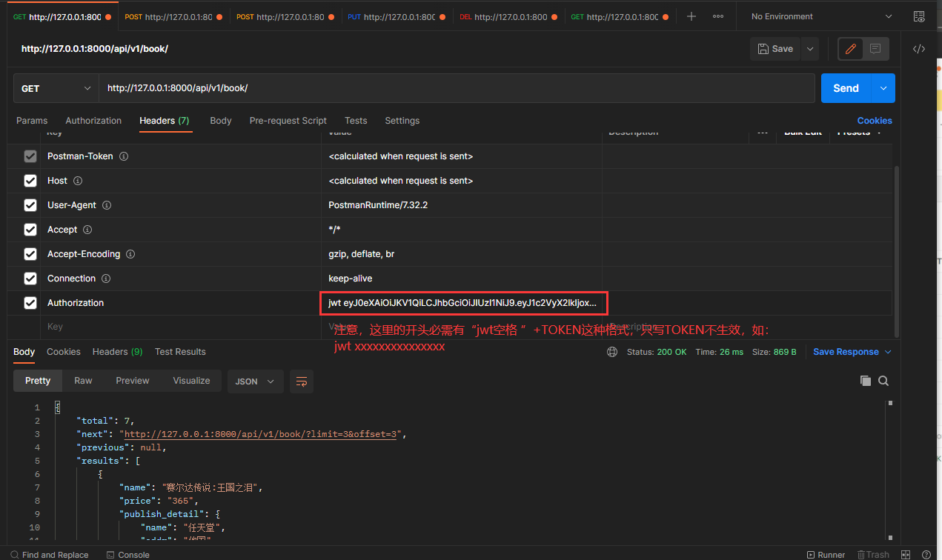Image resolution: width=942 pixels, height=560 pixels.
Task: Open the request Authorization tab
Action: (93, 121)
